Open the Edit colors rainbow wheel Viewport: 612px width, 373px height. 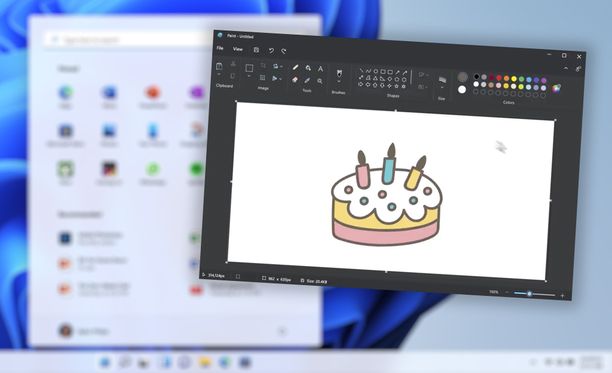[x=557, y=88]
